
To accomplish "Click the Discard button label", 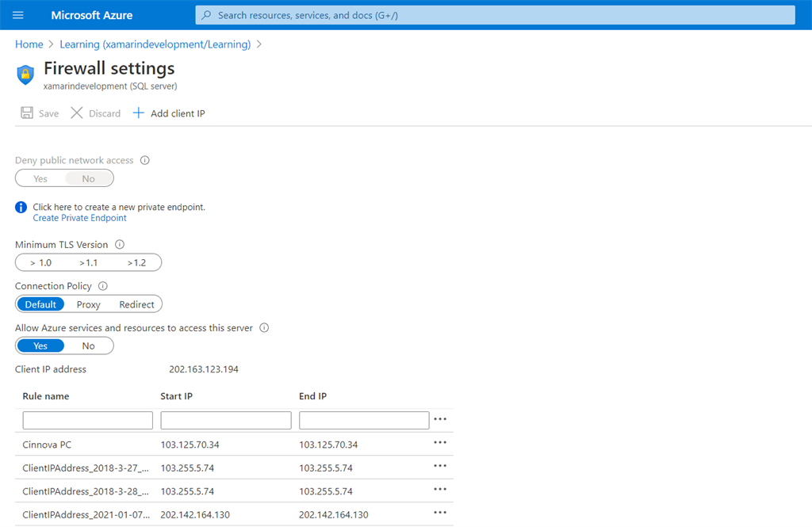I will click(105, 113).
